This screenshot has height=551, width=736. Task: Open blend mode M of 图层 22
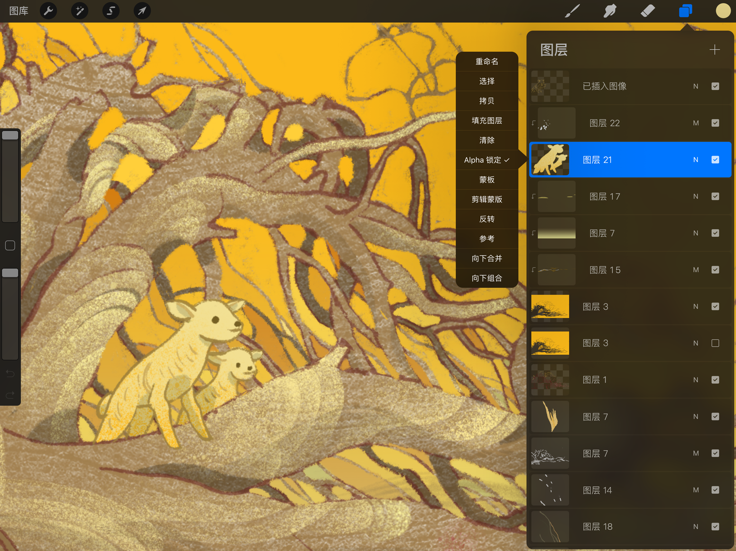coord(696,123)
